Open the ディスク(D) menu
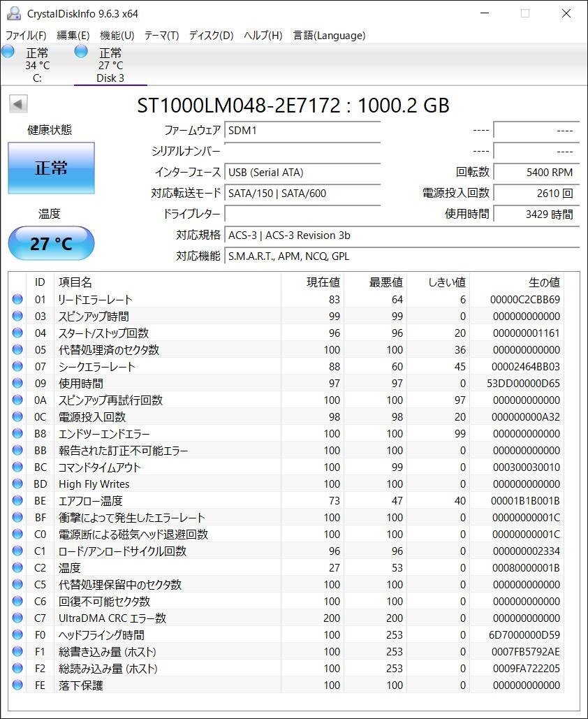Image resolution: width=588 pixels, height=719 pixels. pos(212,36)
